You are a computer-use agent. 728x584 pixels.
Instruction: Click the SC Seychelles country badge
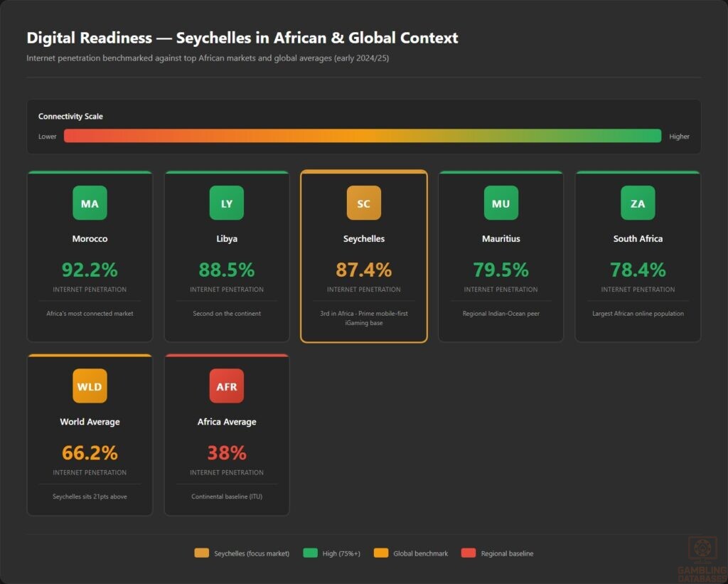pos(363,203)
